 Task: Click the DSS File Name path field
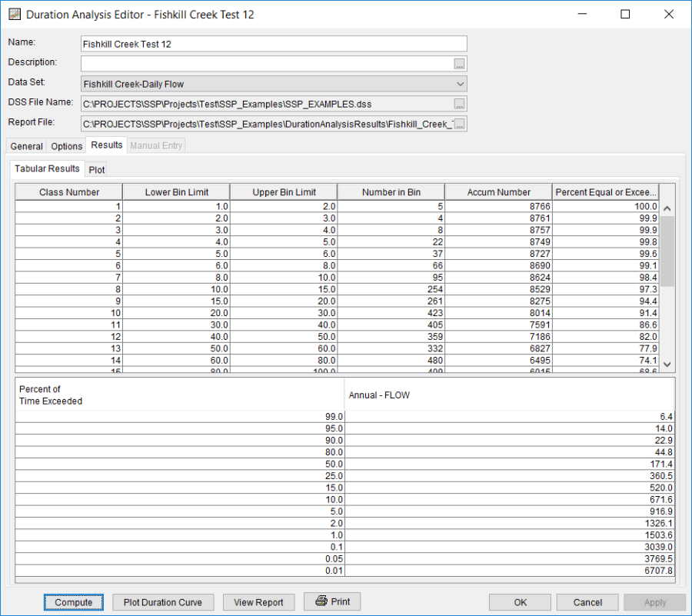(267, 104)
